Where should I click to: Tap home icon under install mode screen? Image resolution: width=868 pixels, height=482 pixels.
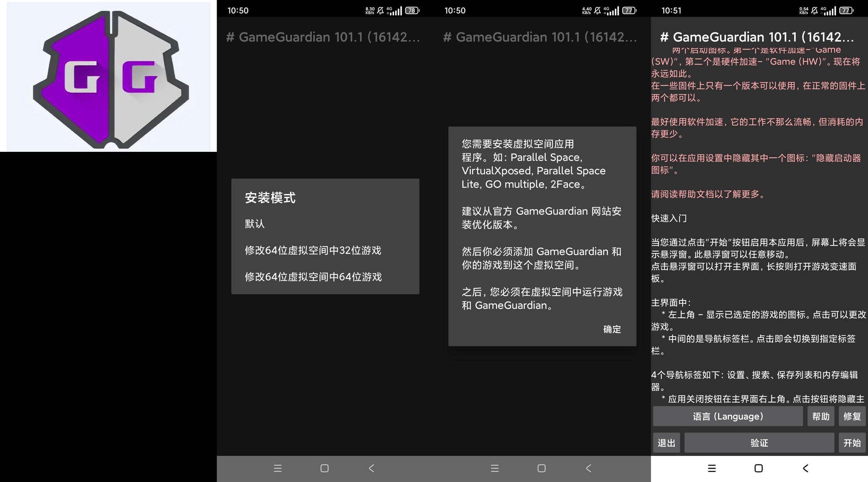coord(324,468)
